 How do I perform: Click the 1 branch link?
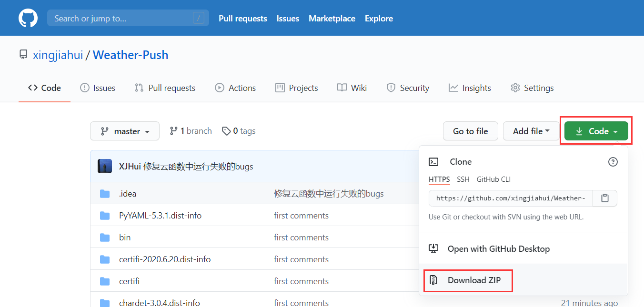point(191,131)
